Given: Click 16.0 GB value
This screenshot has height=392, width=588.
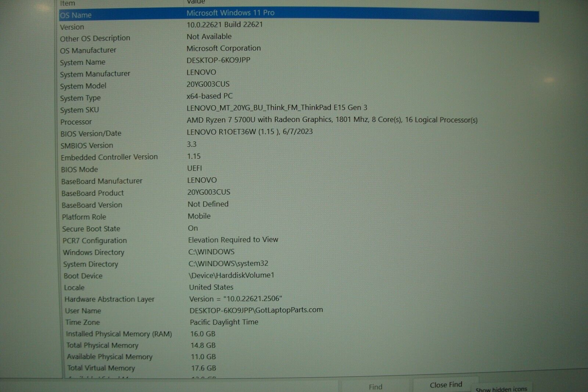Looking at the screenshot, I should pos(203,334).
